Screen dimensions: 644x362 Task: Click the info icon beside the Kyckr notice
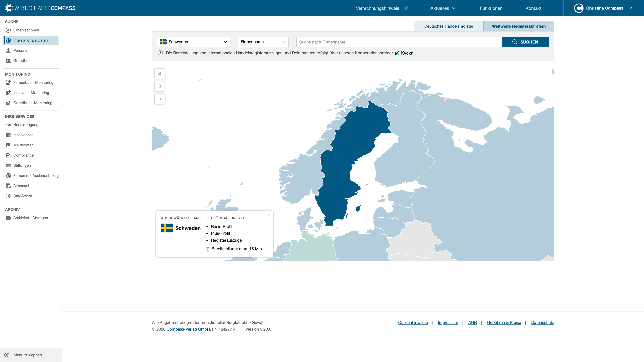pos(160,53)
